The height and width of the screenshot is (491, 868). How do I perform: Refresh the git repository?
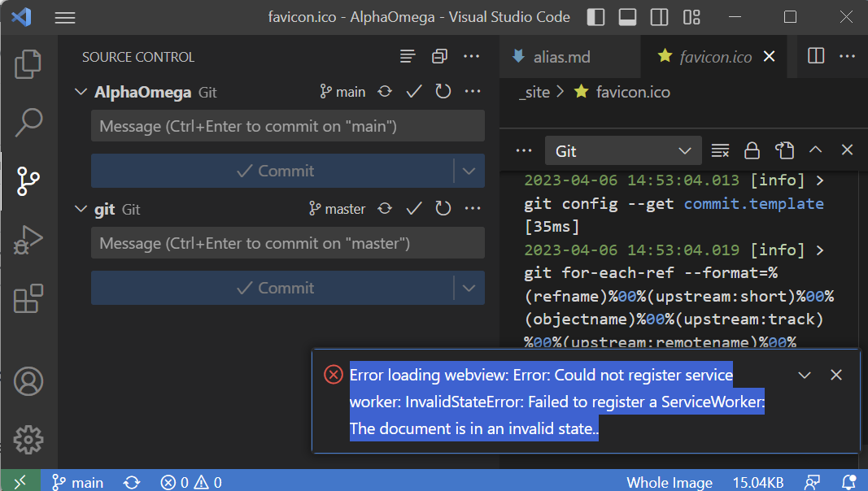443,209
